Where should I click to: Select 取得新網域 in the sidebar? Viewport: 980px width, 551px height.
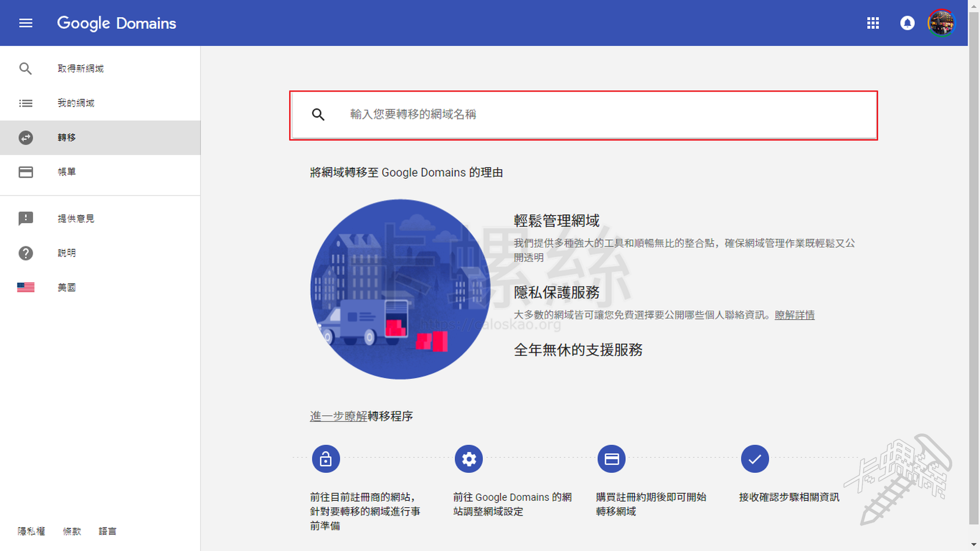tap(80, 68)
